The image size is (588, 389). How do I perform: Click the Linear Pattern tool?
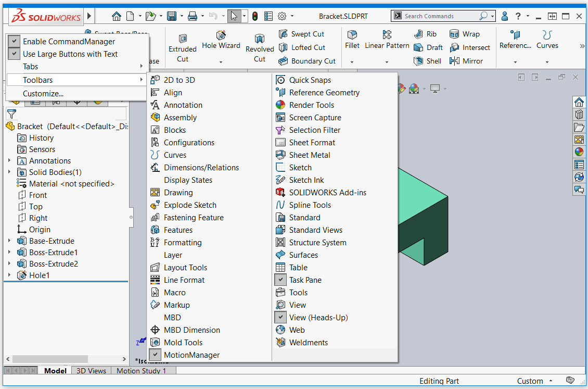tap(387, 41)
